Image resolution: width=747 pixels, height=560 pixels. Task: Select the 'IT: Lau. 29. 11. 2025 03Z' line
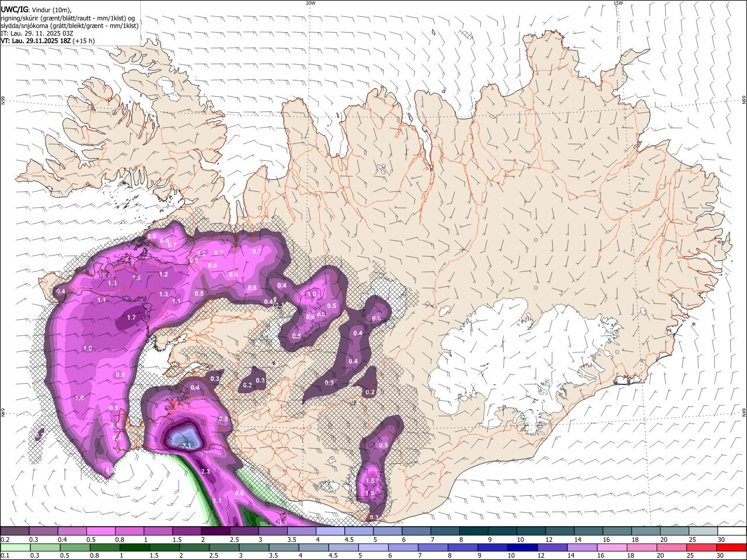point(37,33)
